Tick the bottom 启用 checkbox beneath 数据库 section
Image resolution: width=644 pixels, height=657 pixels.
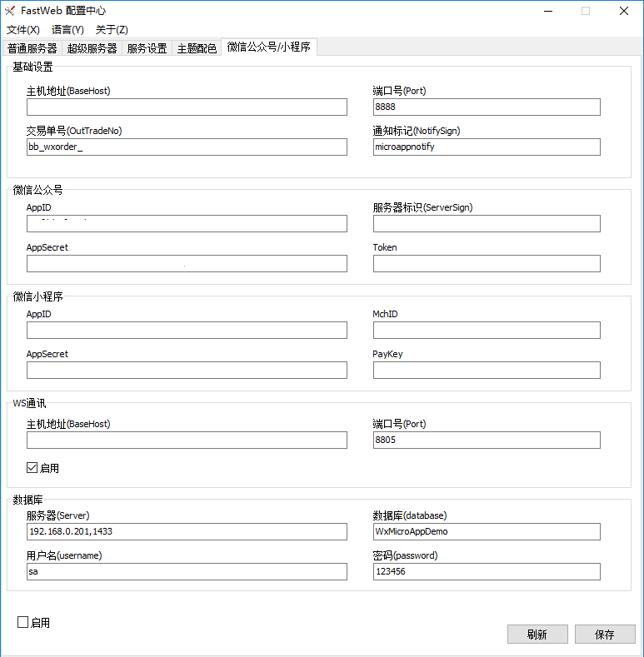(23, 622)
